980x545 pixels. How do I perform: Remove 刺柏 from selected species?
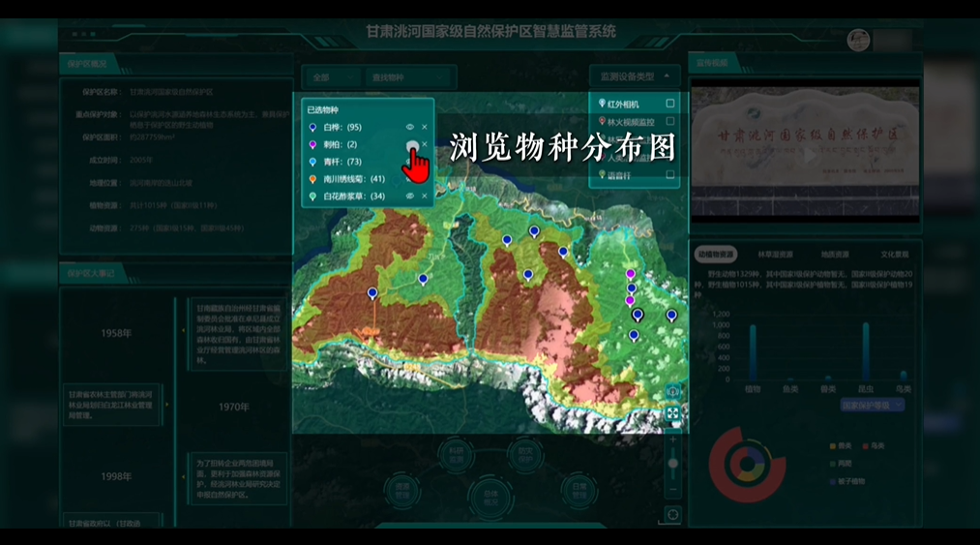click(424, 144)
